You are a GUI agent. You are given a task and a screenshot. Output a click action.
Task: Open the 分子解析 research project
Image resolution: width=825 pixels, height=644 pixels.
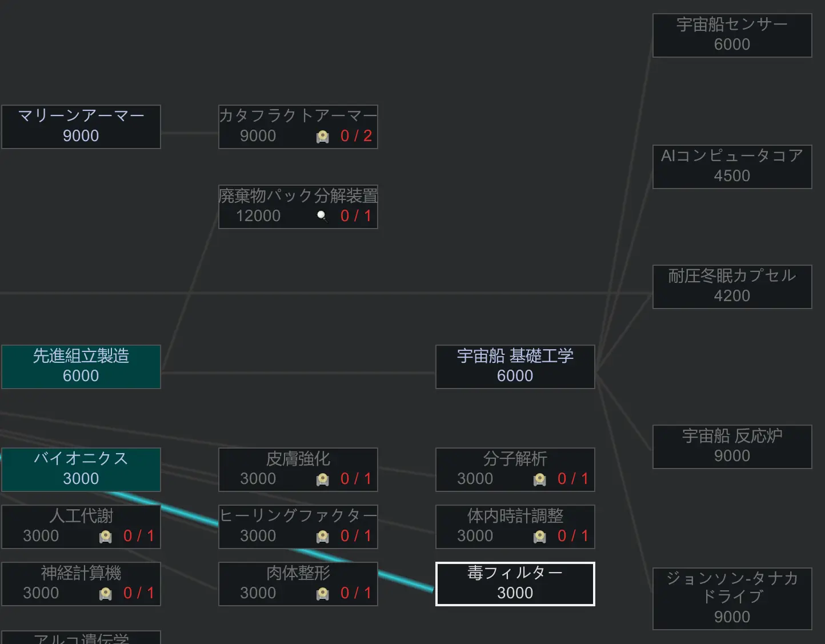coord(515,470)
